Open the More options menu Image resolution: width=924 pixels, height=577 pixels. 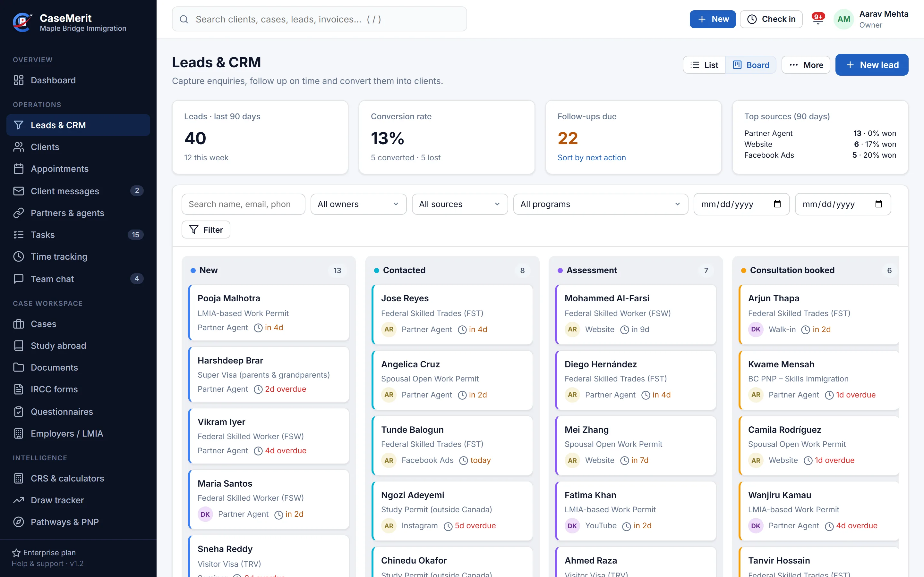pyautogui.click(x=806, y=65)
